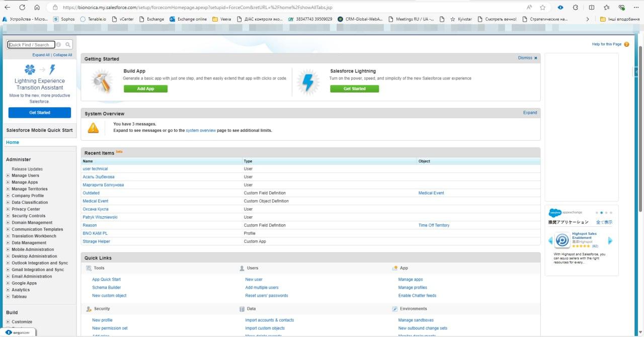644x337 pixels.
Task: Expand the System Overview section
Action: [x=530, y=113]
